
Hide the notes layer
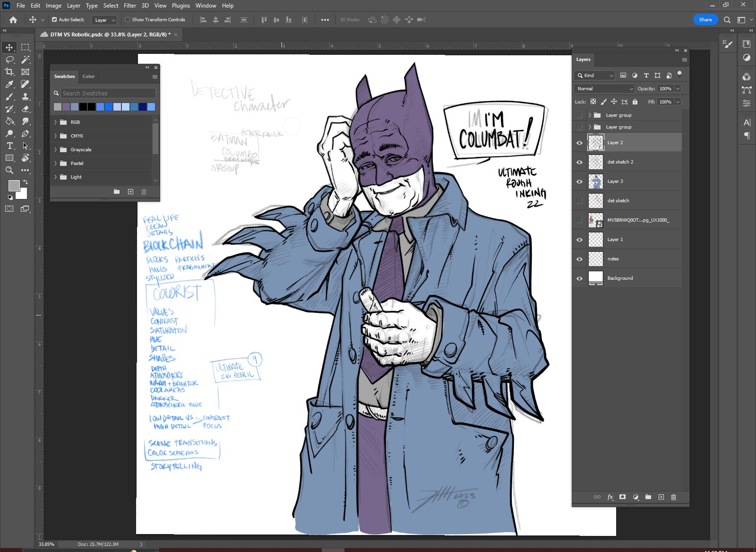click(x=579, y=259)
